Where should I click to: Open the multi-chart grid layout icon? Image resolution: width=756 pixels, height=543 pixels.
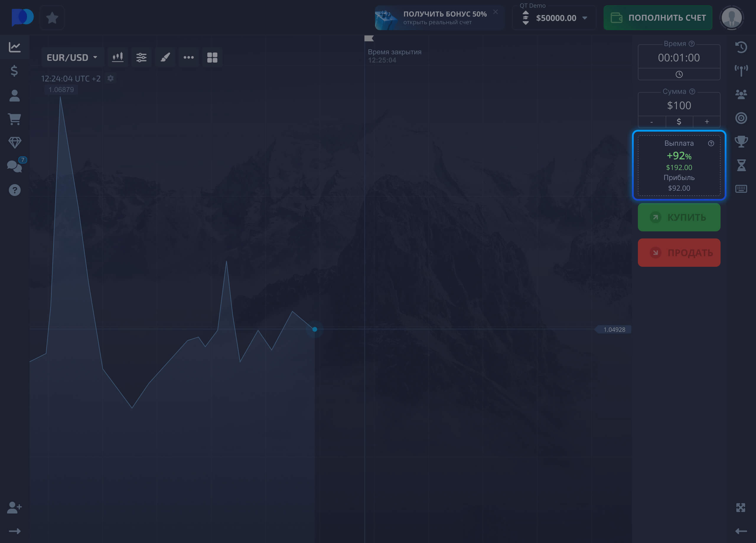[212, 57]
